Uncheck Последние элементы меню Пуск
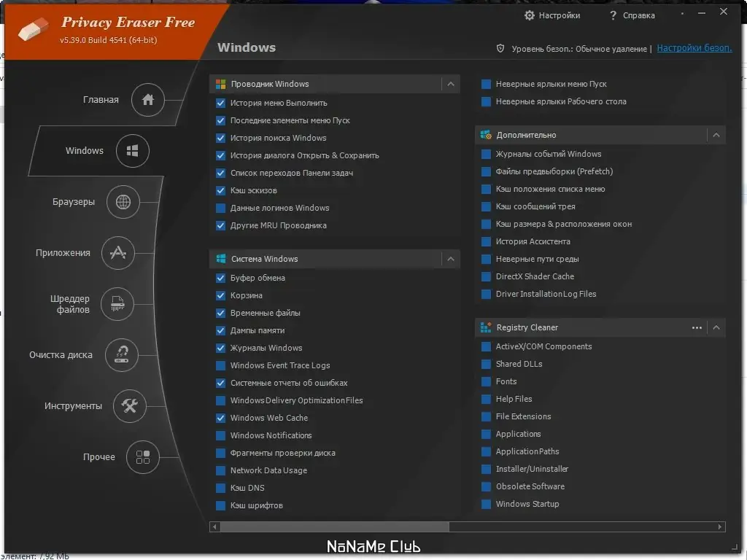Screen dimensions: 747x560 coord(220,120)
